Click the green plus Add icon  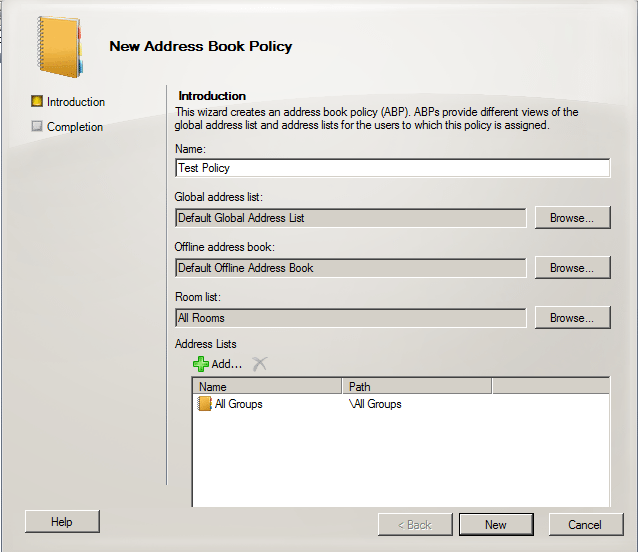(201, 364)
